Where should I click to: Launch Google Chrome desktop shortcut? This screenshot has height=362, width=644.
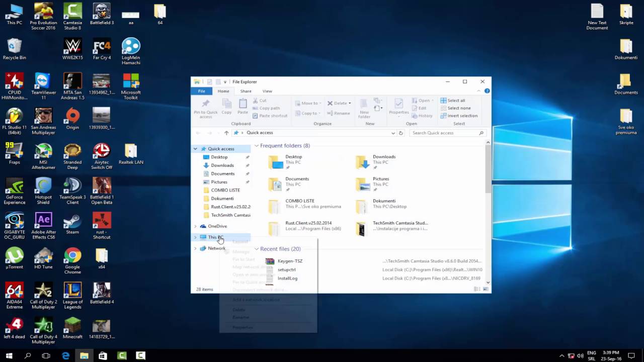pyautogui.click(x=72, y=261)
